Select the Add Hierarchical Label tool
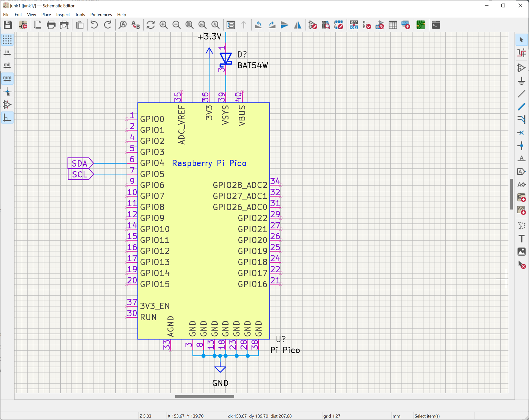This screenshot has width=529, height=420. 522,184
